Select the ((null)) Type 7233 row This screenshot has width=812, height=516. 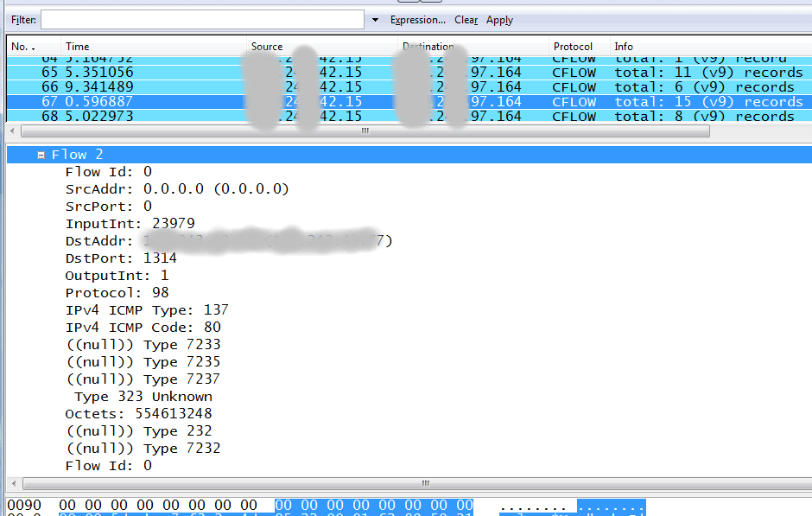click(143, 345)
